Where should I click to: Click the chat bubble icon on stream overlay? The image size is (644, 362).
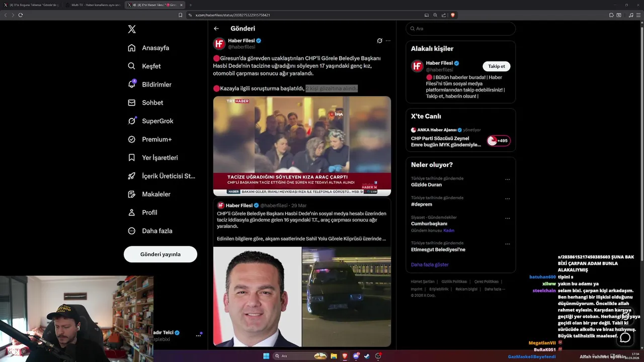625,337
